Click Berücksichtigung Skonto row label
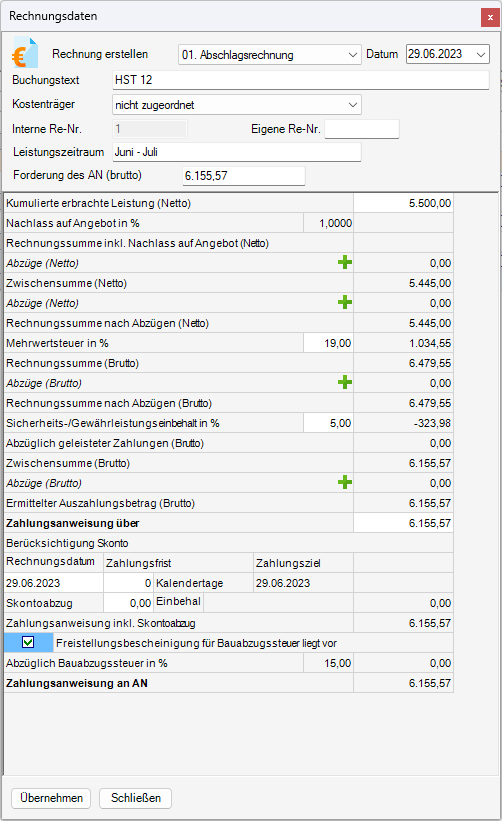 pos(67,543)
